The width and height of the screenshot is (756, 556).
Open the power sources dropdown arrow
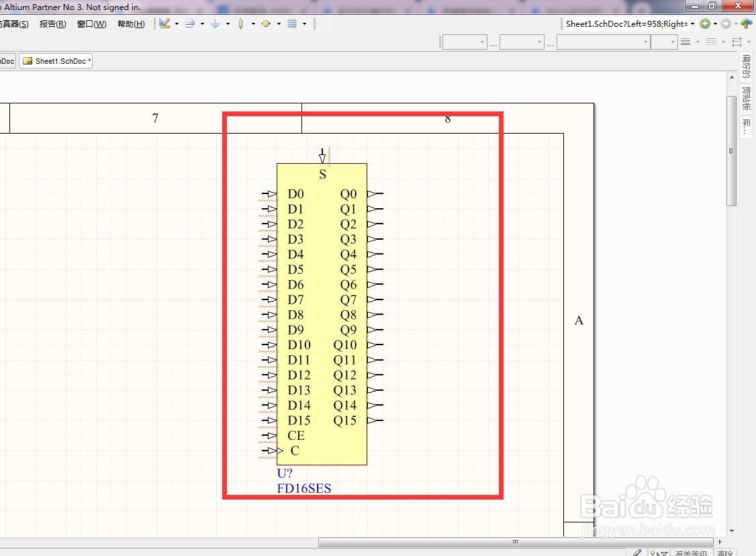(x=228, y=24)
